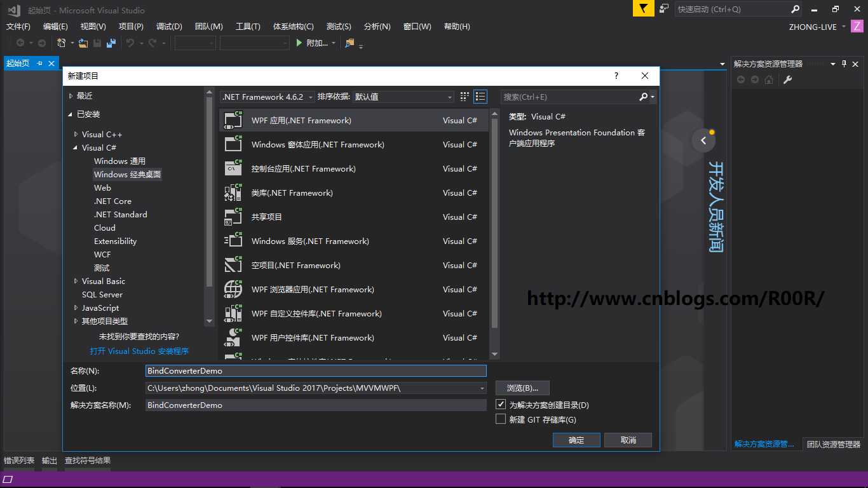The width and height of the screenshot is (868, 488).
Task: Select the Shared Project template icon
Action: pos(233,217)
